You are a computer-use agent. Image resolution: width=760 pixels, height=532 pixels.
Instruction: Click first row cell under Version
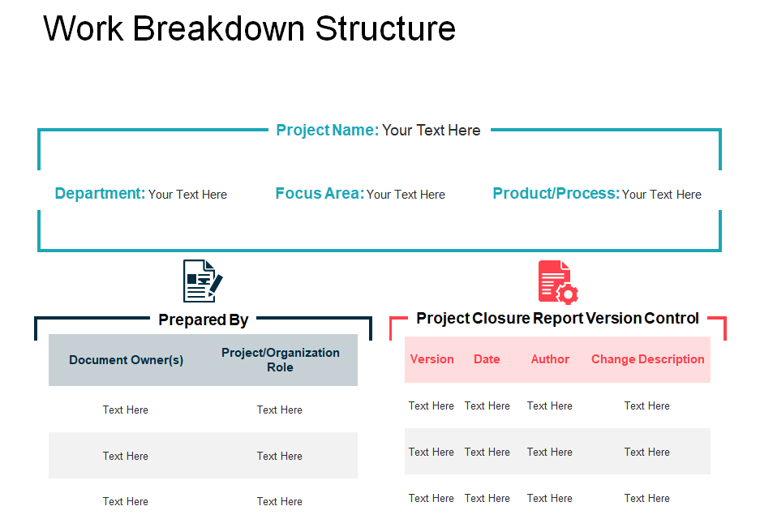(x=432, y=405)
